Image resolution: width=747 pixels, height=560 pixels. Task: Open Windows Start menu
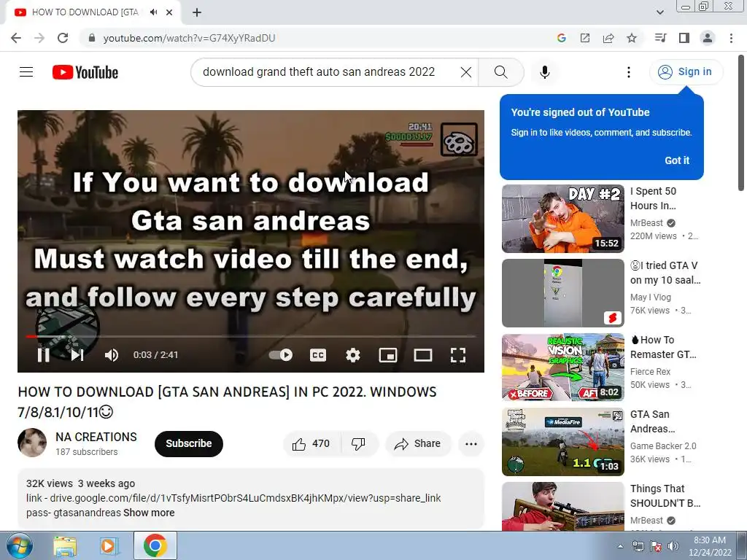20,545
